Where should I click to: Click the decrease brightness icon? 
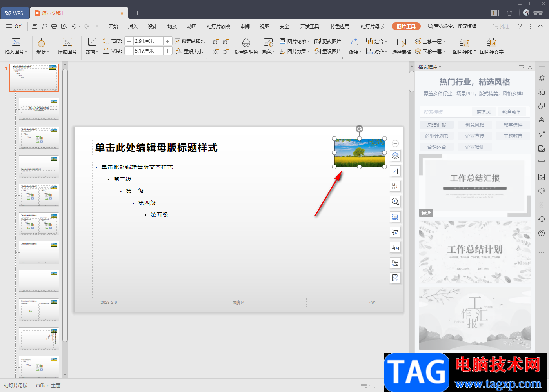click(226, 52)
